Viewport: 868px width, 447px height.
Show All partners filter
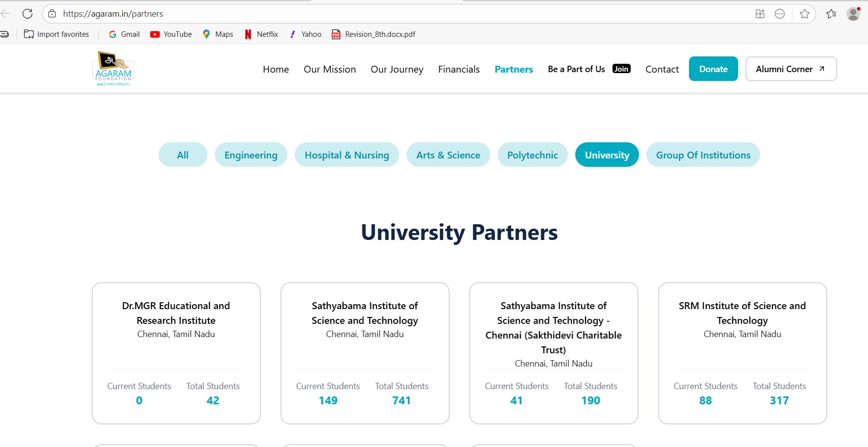pos(182,155)
